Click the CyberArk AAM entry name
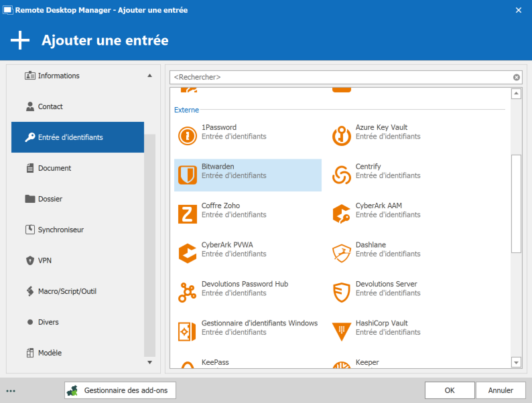The height and width of the screenshot is (403, 532). [x=379, y=206]
